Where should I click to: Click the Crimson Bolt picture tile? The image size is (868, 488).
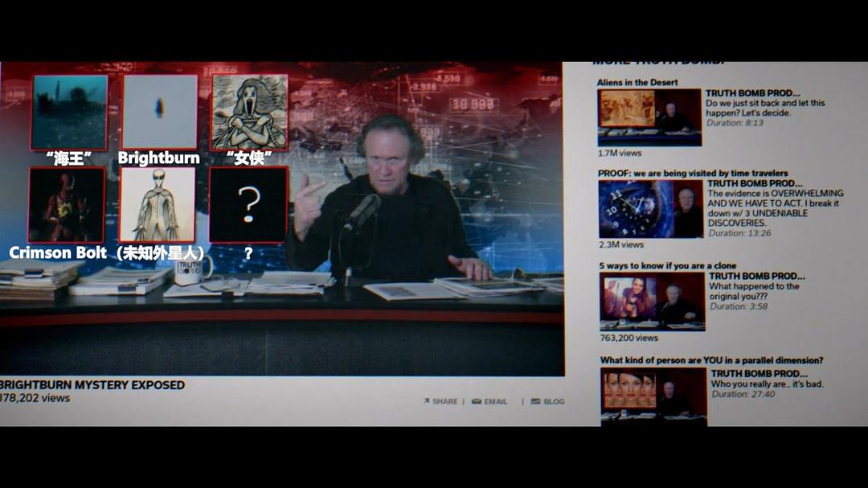pos(67,204)
